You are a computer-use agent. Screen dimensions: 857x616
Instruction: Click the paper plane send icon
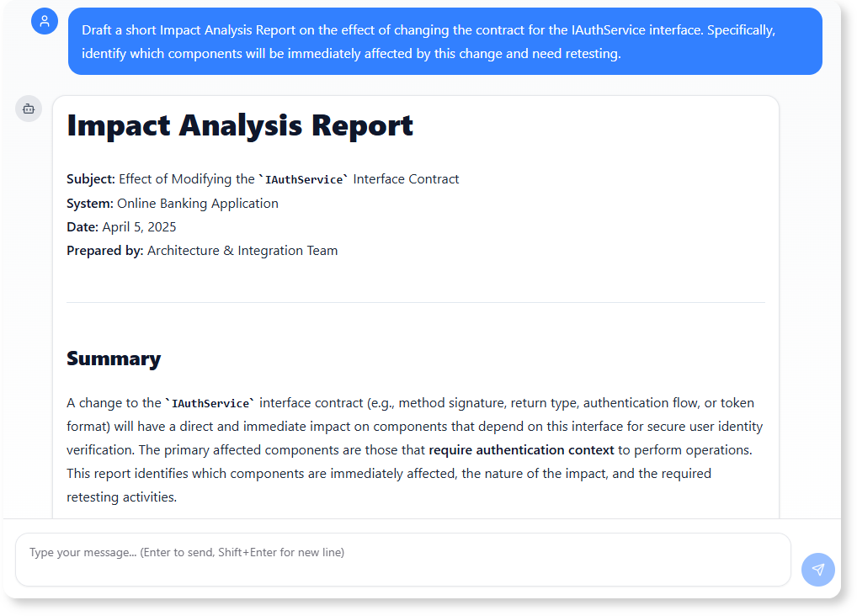[817, 570]
